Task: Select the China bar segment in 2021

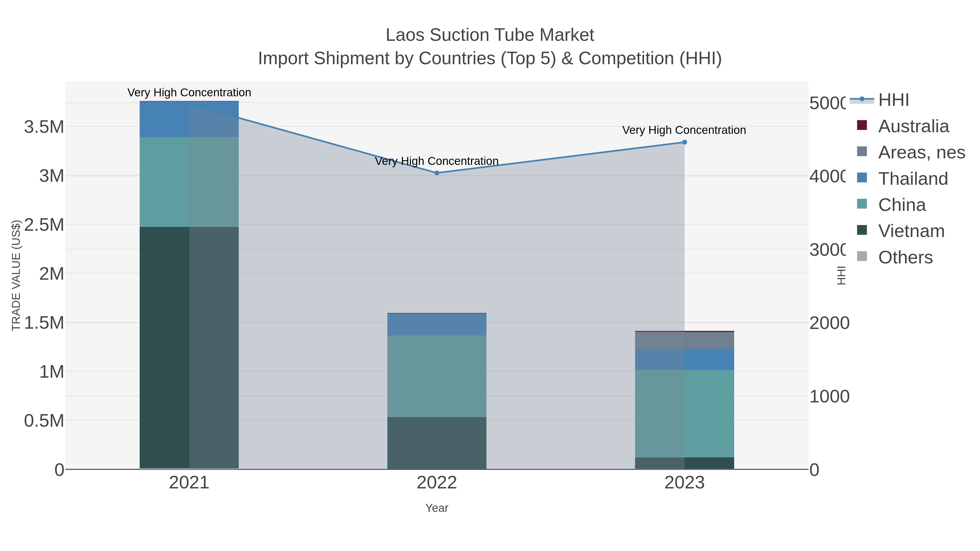Action: [x=189, y=182]
